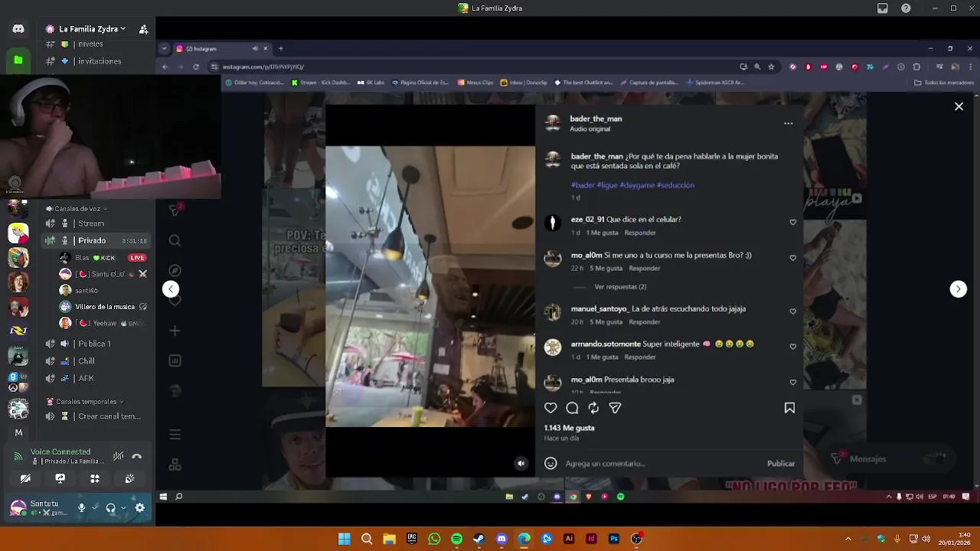Reload the Instagram browser page

click(x=196, y=67)
